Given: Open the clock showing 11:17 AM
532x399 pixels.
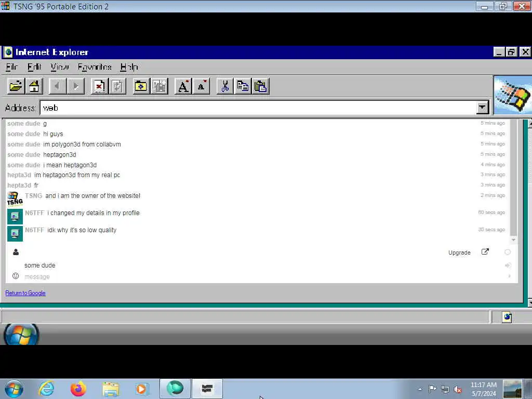Looking at the screenshot, I should pos(484,389).
